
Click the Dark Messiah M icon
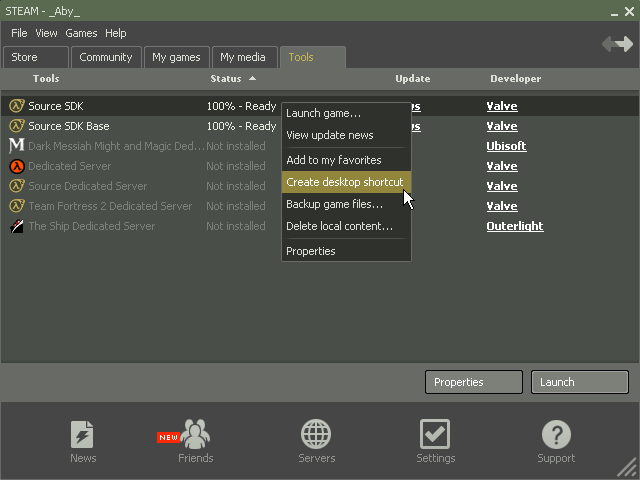[17, 146]
